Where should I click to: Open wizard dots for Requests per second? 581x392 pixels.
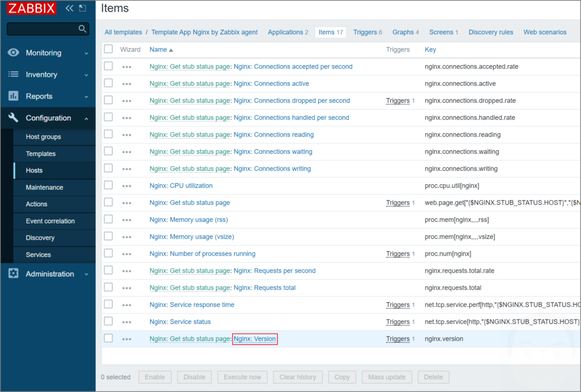(x=127, y=271)
